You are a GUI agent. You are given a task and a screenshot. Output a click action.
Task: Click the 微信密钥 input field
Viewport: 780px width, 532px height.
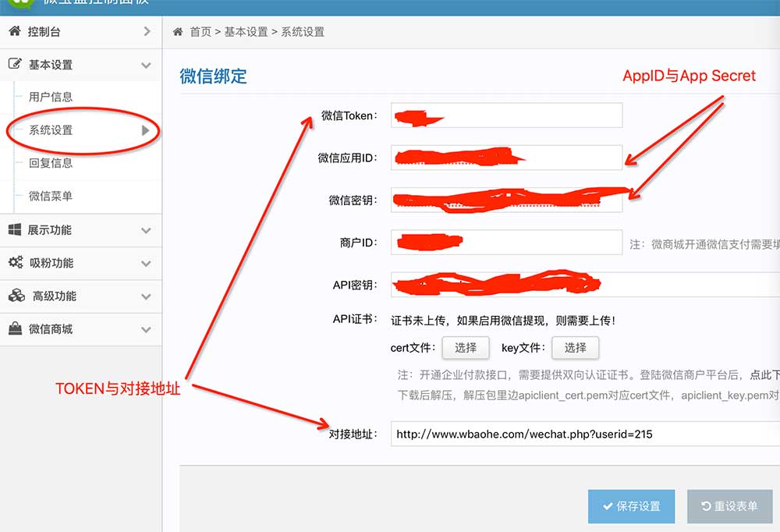[506, 200]
